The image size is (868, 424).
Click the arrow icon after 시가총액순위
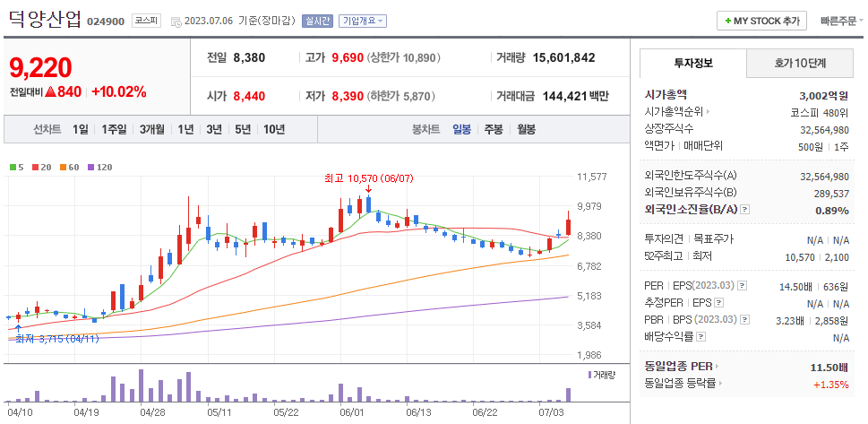tap(708, 112)
